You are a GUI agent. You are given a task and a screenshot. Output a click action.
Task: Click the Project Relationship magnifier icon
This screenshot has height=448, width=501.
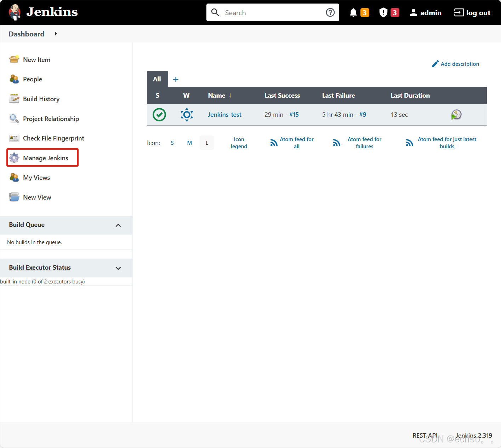[x=14, y=118]
